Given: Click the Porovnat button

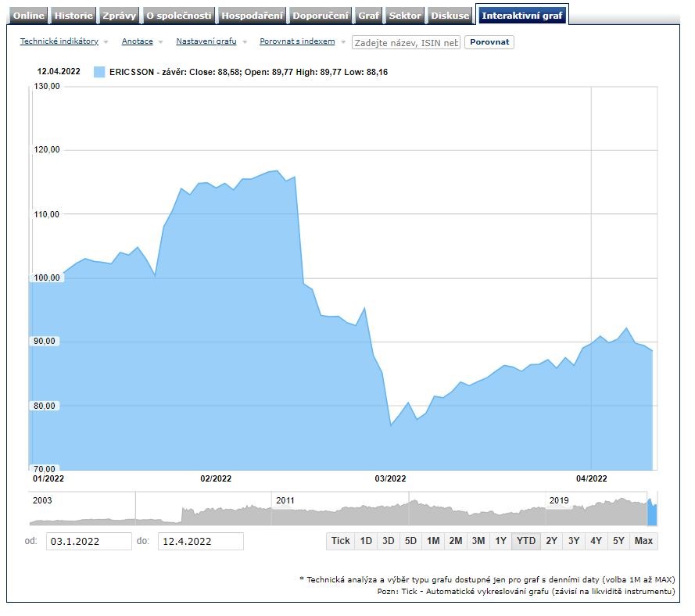Looking at the screenshot, I should tap(489, 42).
